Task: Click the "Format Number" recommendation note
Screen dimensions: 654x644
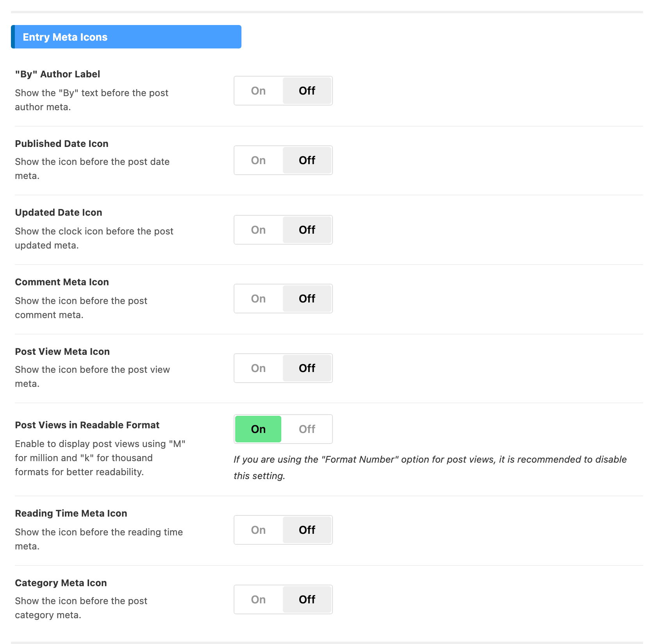Action: 430,467
